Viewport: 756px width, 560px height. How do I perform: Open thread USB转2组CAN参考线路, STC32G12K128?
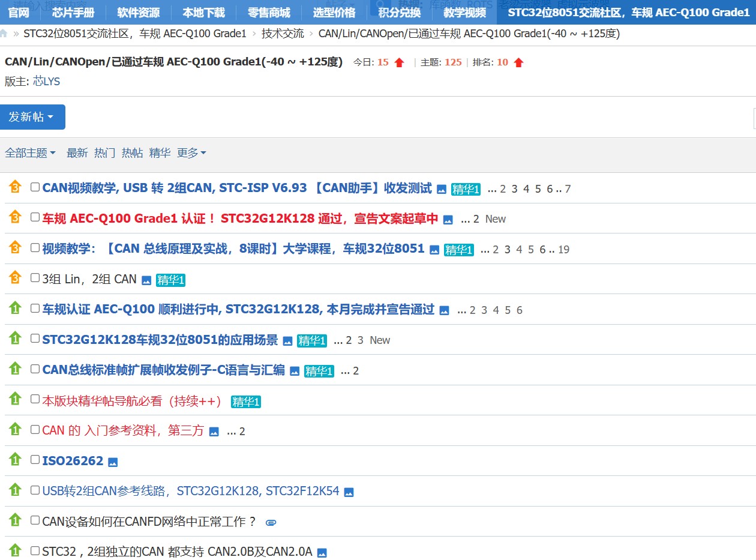pos(191,491)
